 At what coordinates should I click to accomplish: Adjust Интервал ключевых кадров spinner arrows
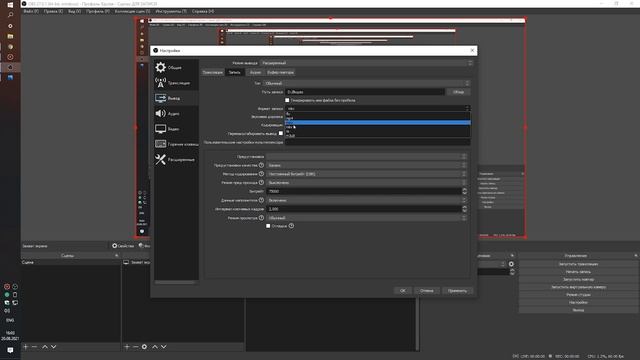pos(464,209)
